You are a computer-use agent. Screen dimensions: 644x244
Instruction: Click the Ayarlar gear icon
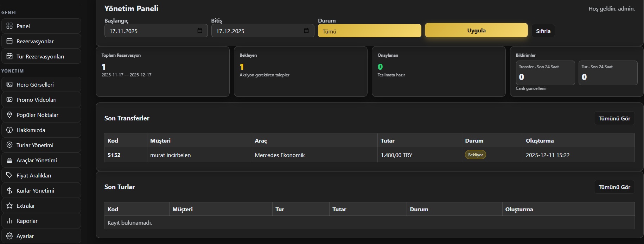9,236
